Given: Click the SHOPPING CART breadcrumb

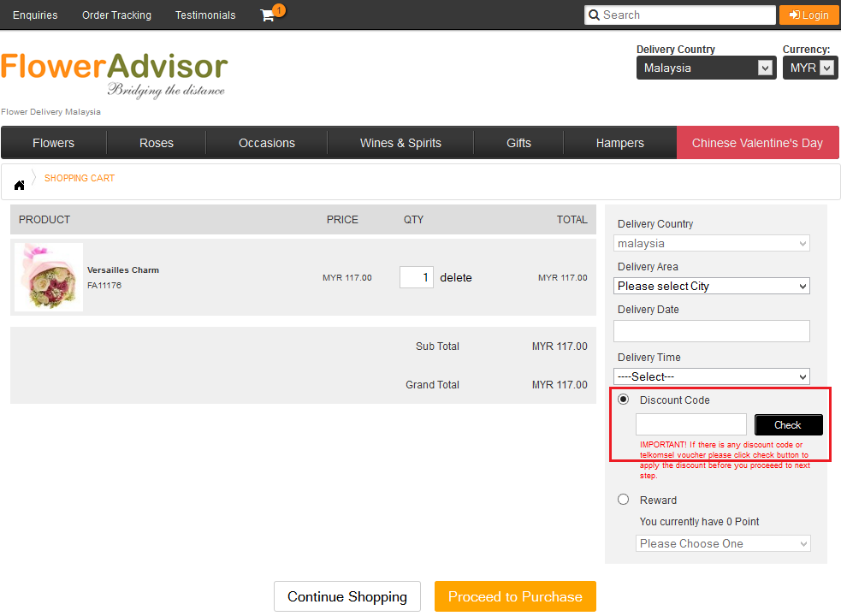Looking at the screenshot, I should coord(80,178).
